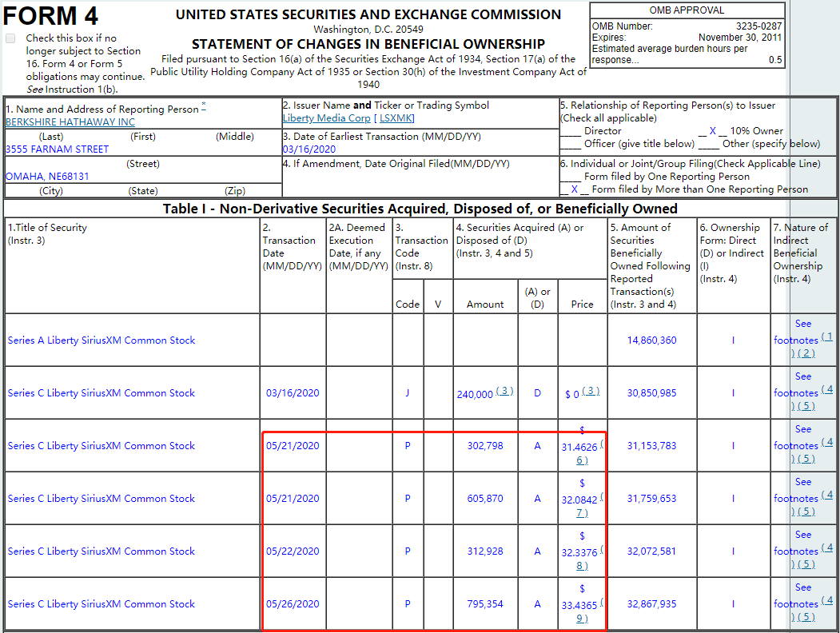Click the D disposed indicator
840x633 pixels.
[537, 393]
